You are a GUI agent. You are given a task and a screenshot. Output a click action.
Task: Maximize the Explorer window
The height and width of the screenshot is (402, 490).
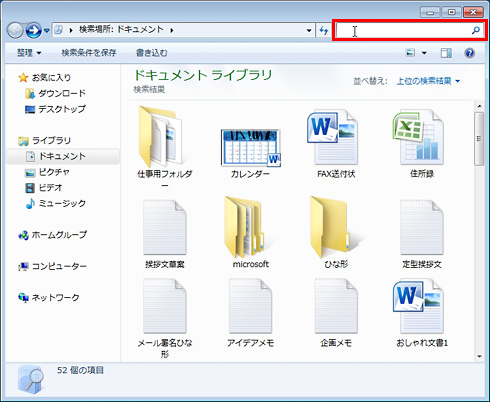pos(451,12)
